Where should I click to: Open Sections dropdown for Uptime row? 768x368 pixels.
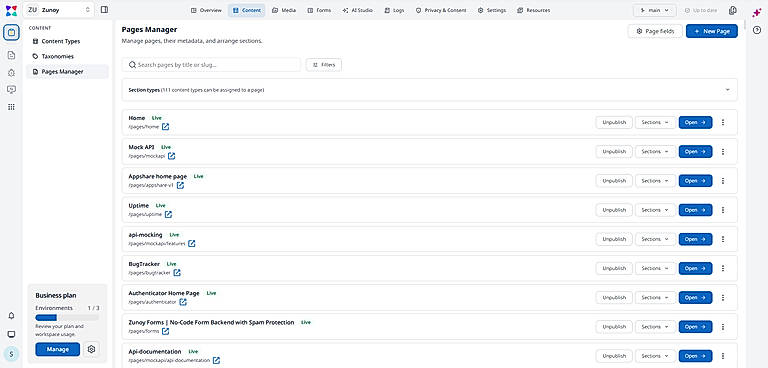[655, 210]
